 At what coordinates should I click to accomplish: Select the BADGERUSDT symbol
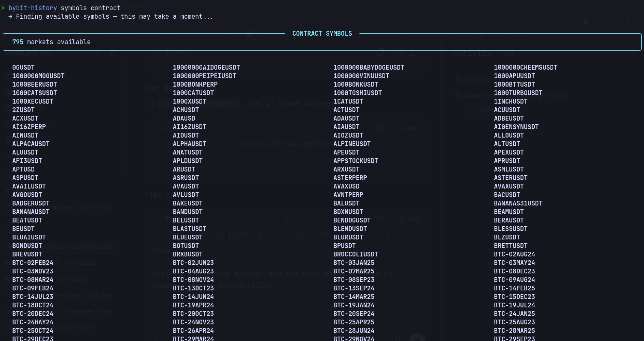31,203
